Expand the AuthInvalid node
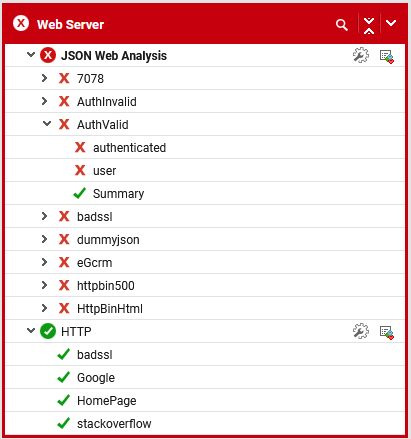This screenshot has width=411, height=439. pyautogui.click(x=44, y=101)
